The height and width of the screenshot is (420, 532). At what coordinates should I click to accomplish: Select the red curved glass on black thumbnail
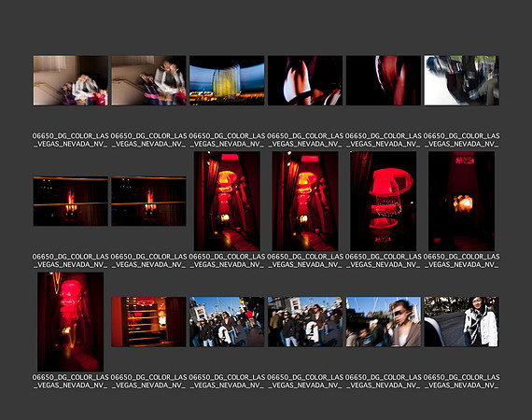click(383, 80)
